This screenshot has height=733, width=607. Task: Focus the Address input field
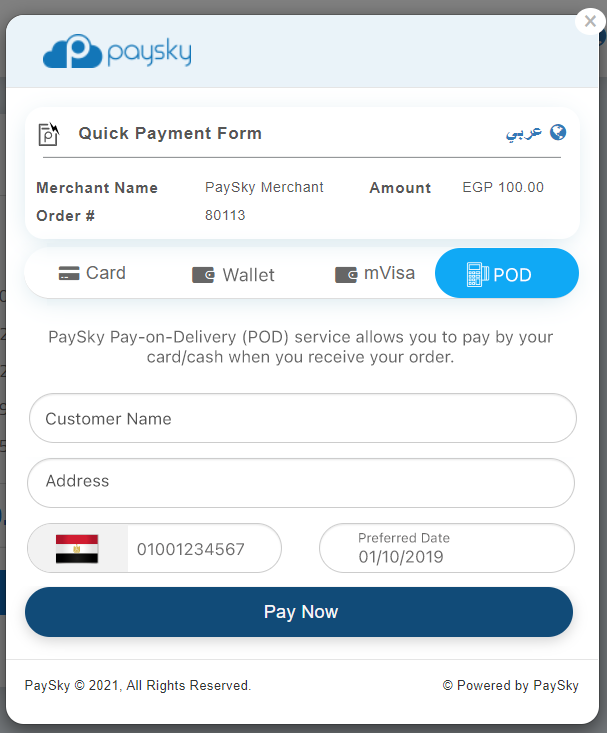(301, 483)
